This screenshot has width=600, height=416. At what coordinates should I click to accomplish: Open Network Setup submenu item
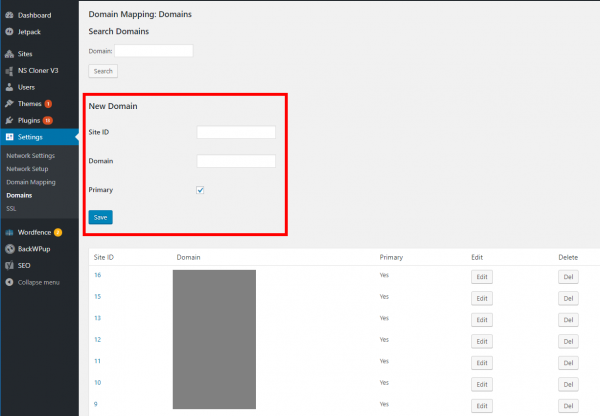pos(27,169)
